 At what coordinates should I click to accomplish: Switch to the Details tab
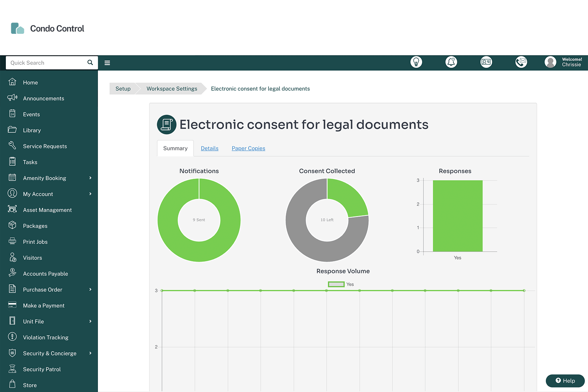[210, 149]
